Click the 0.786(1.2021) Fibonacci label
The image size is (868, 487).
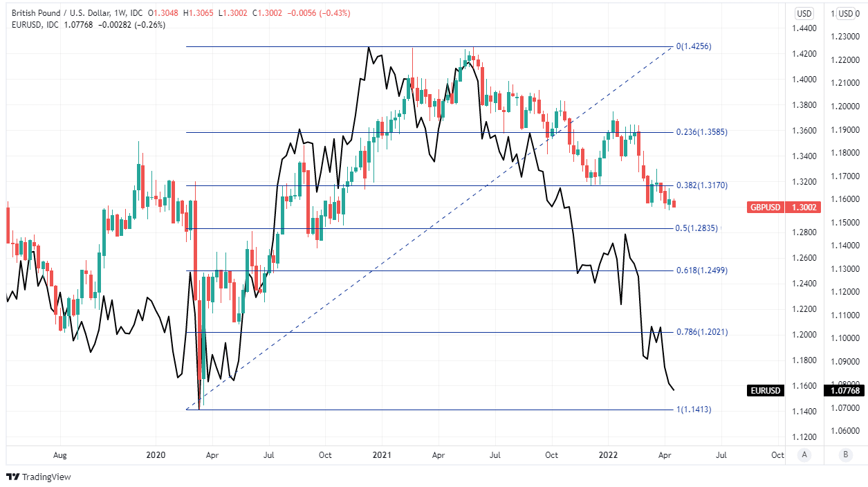pyautogui.click(x=701, y=332)
